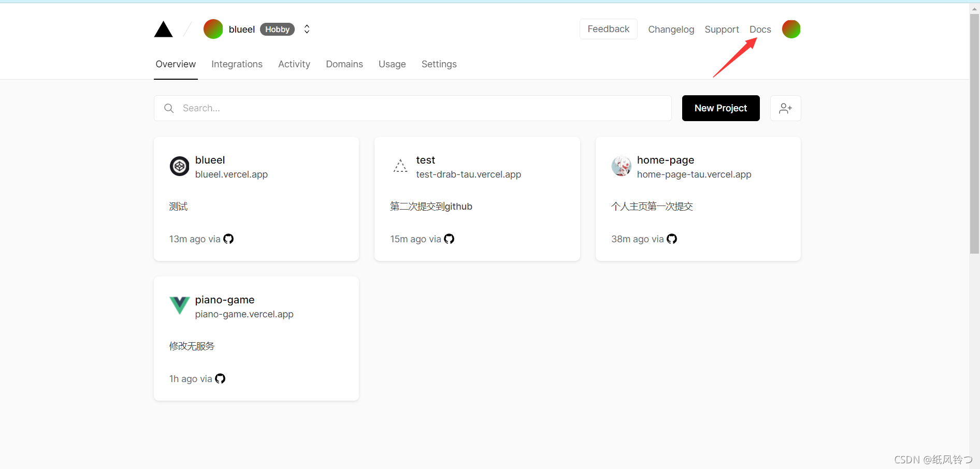
Task: Click GitHub icon on 15m ago deployment
Action: [x=449, y=239]
